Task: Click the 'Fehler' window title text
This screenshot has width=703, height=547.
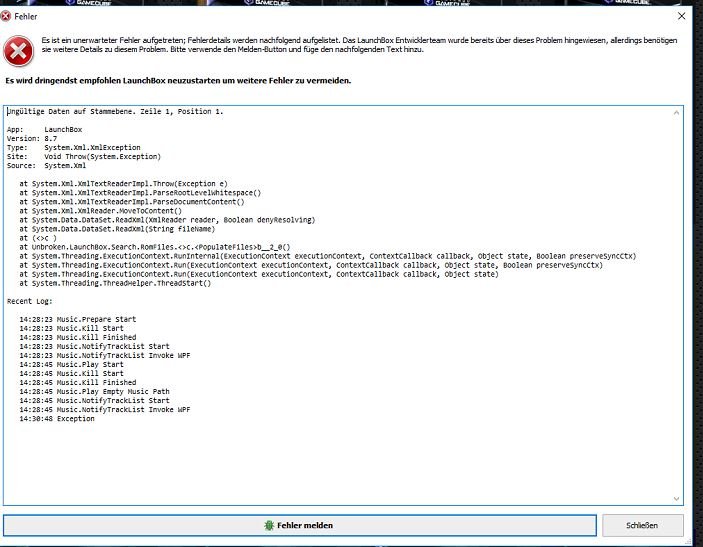Action: coord(26,17)
